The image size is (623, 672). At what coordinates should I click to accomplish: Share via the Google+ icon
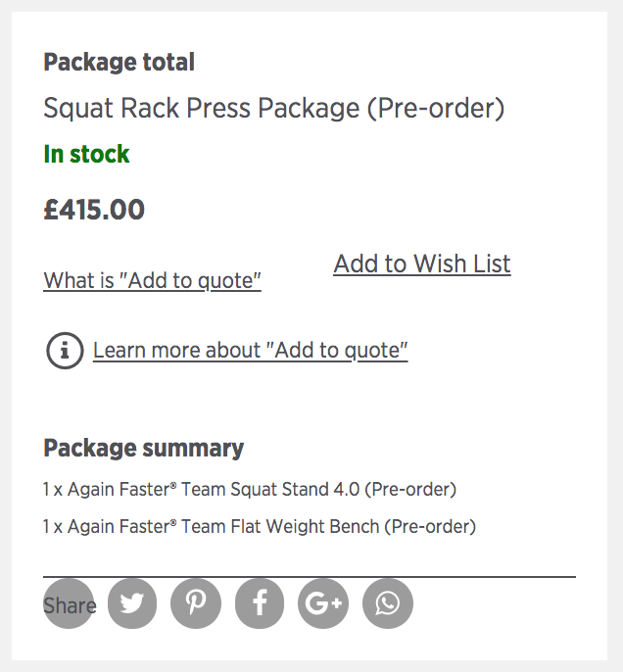323,603
